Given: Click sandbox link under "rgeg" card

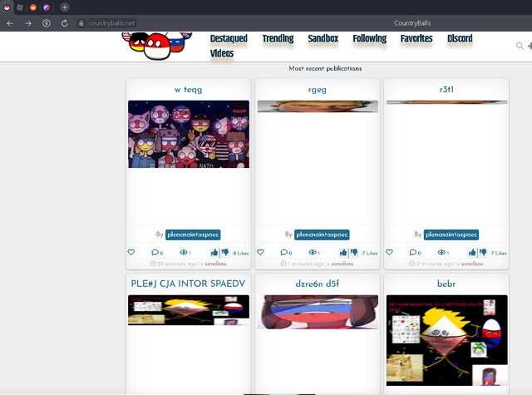Looking at the screenshot, I should pyautogui.click(x=342, y=264).
